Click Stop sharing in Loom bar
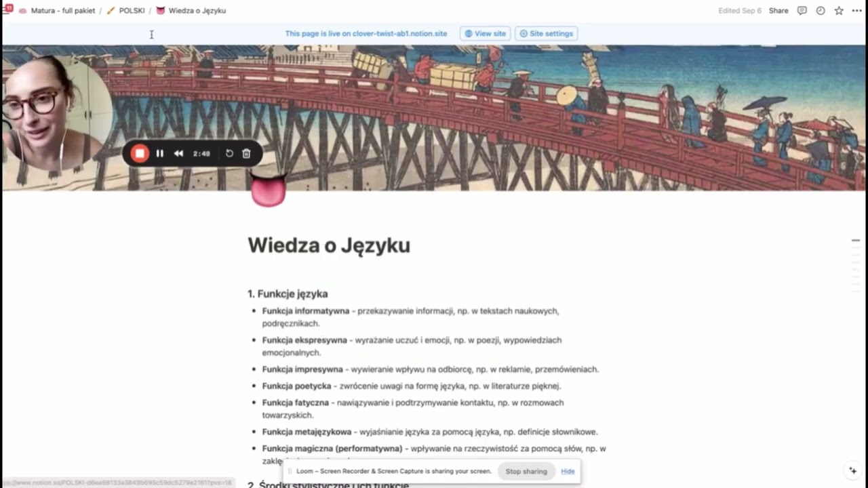The height and width of the screenshot is (488, 868). (x=526, y=471)
